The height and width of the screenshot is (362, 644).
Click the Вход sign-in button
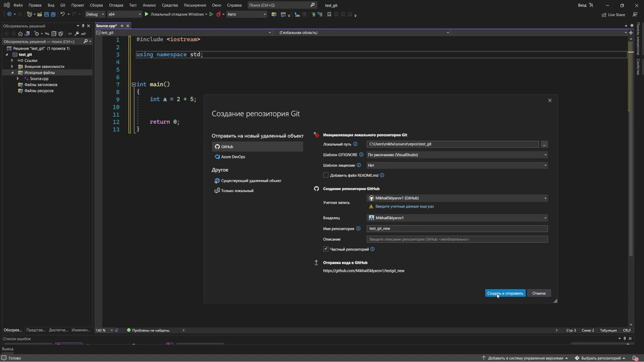(x=586, y=5)
